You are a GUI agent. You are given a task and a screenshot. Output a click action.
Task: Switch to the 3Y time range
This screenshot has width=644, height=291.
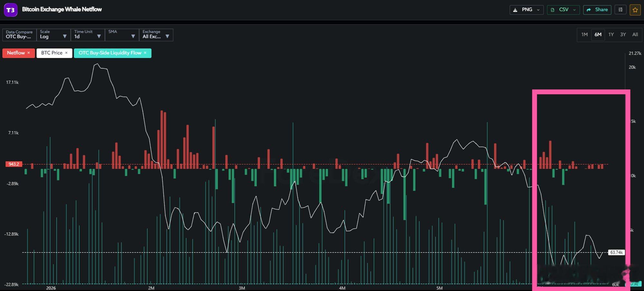(623, 35)
